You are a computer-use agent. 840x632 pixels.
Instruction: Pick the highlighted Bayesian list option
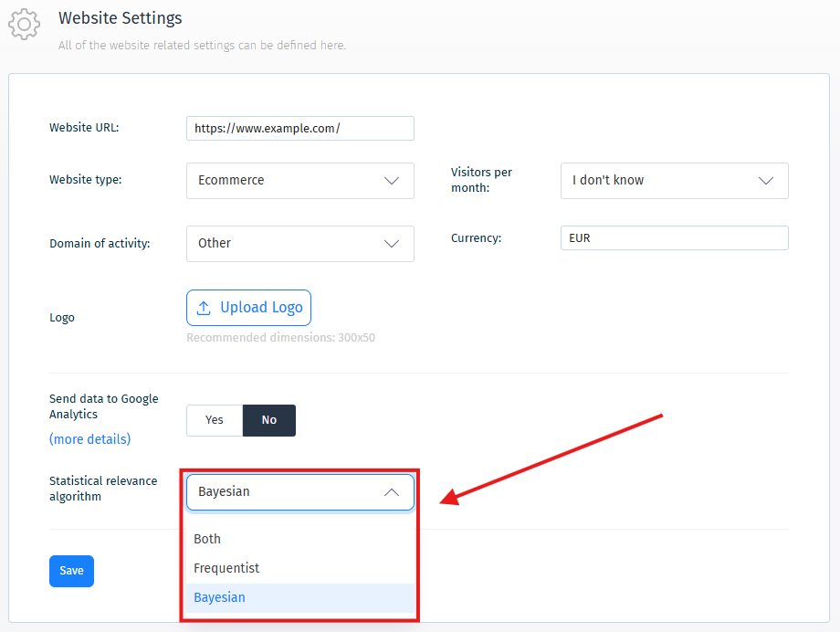(219, 597)
